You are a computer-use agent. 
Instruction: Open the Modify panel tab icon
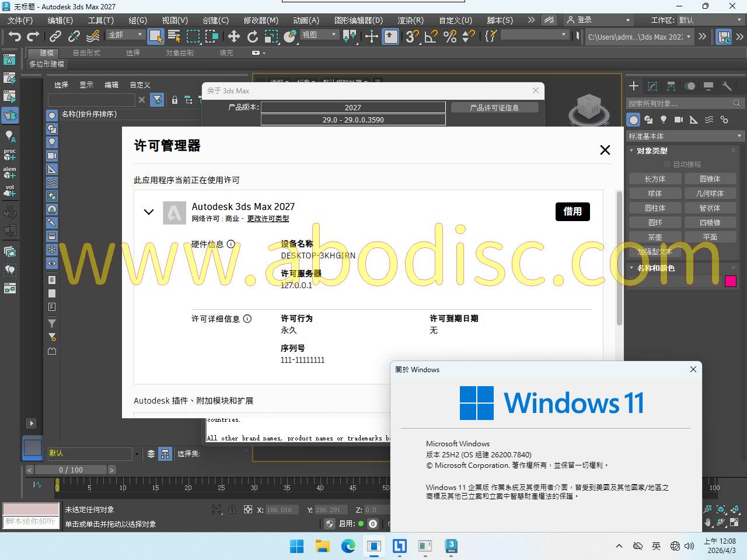652,86
